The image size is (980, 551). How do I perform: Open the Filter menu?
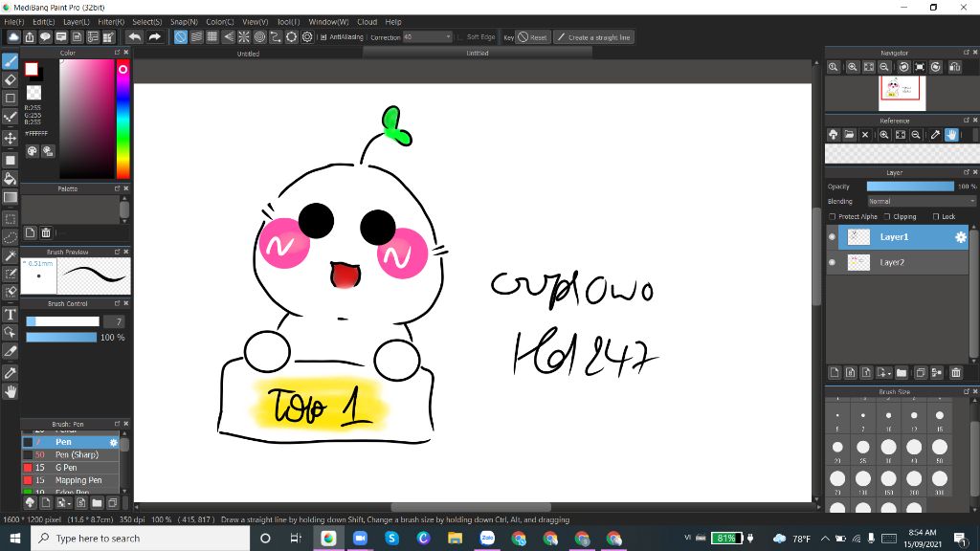point(111,22)
